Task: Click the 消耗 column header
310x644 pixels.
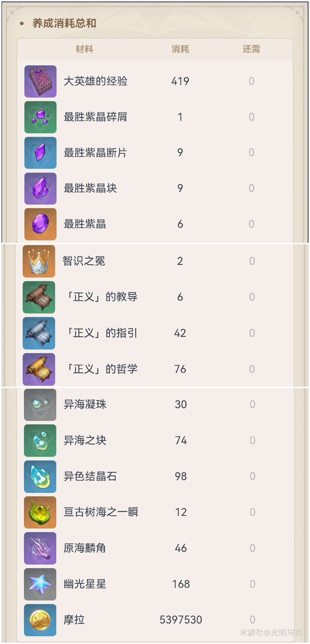Action: click(x=180, y=49)
